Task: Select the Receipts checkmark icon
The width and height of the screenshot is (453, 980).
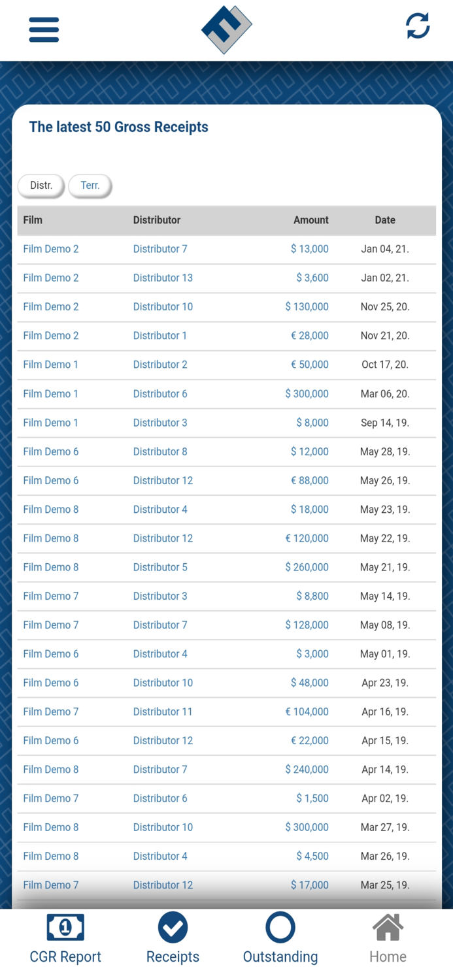Action: point(173,927)
